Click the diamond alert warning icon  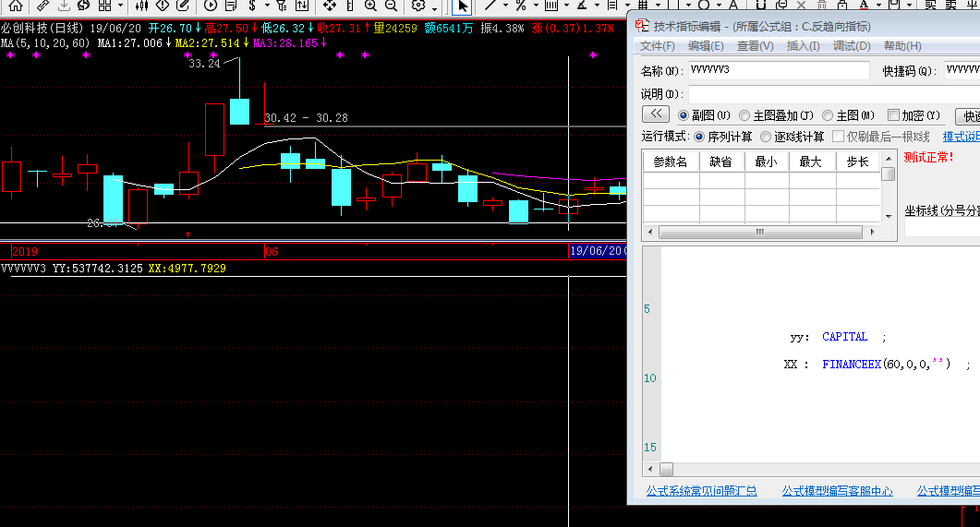tap(163, 6)
